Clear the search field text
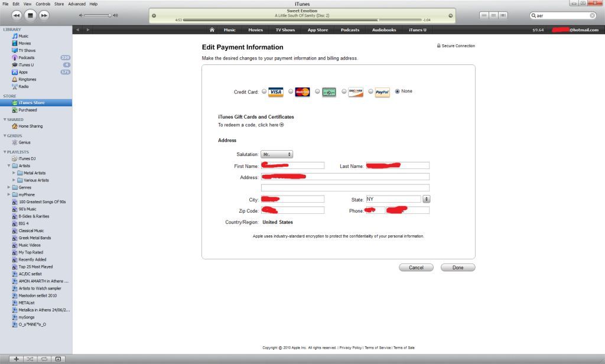Screen dimensions: 605x364 [x=592, y=15]
